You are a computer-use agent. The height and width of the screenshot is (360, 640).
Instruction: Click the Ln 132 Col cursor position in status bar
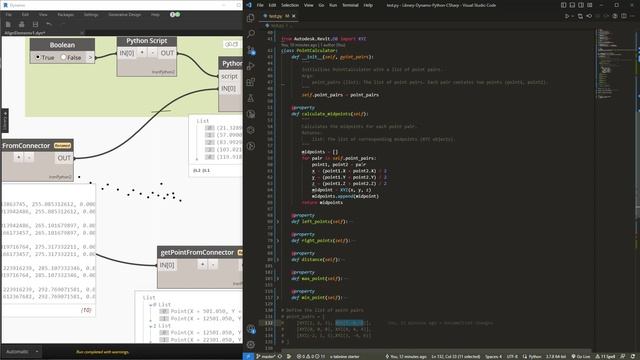coord(456,356)
